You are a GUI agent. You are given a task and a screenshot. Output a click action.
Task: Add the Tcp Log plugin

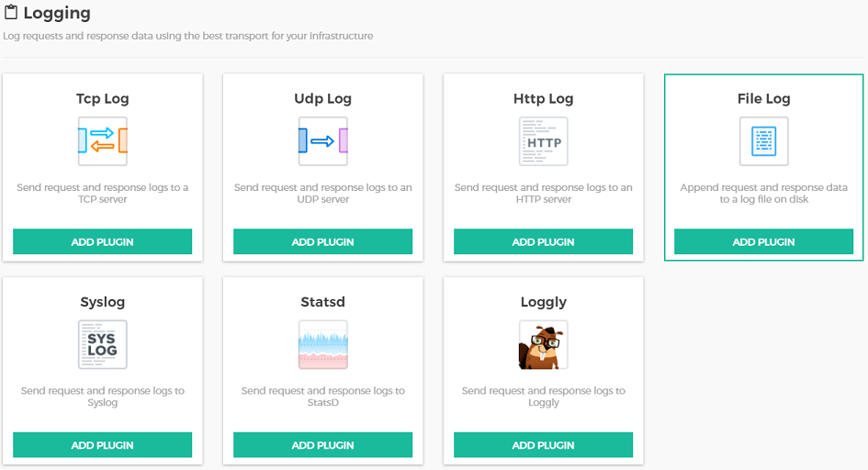click(x=102, y=241)
